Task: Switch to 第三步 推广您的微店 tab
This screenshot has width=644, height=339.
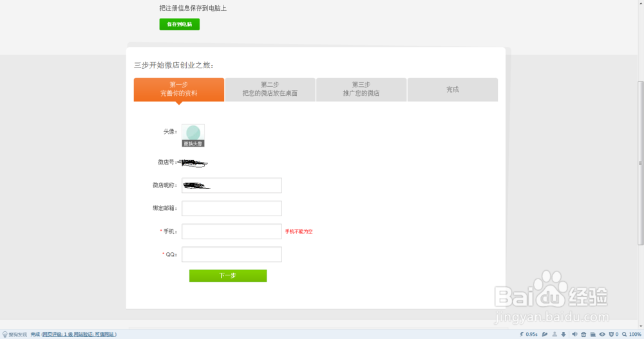Action: [361, 89]
